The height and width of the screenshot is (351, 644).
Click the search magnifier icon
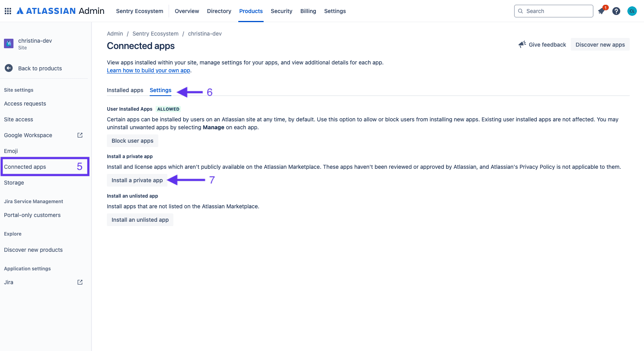(x=521, y=11)
